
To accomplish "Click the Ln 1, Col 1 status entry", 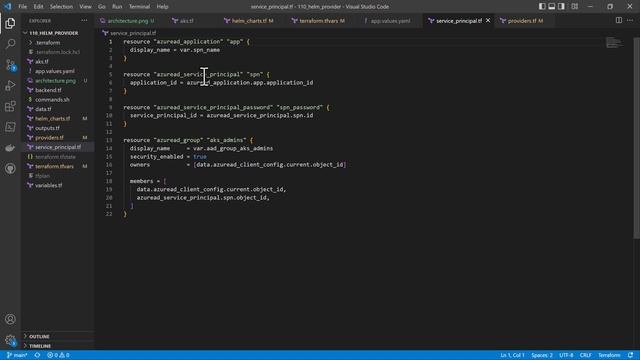I will pos(512,355).
